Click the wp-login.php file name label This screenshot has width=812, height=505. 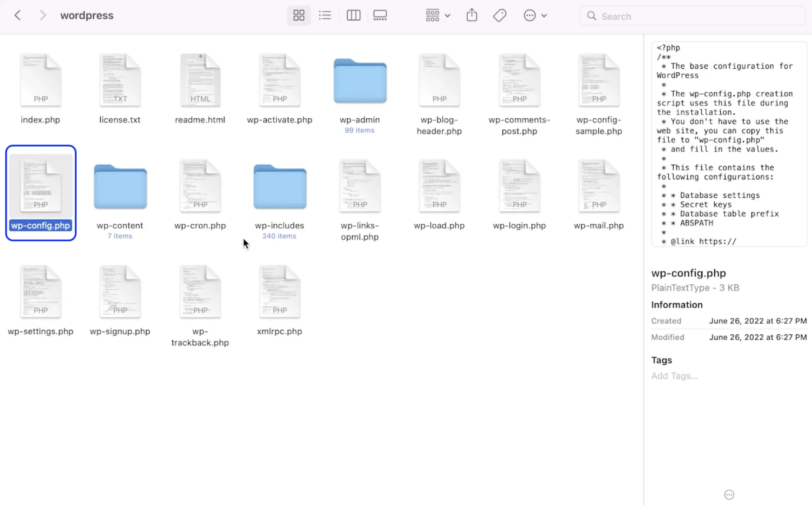[x=519, y=225]
